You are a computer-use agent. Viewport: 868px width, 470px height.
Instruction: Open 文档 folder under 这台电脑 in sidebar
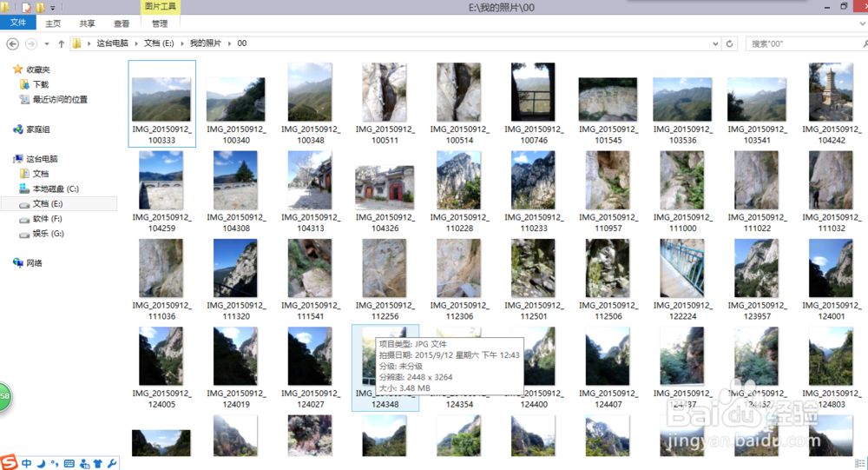(35, 174)
